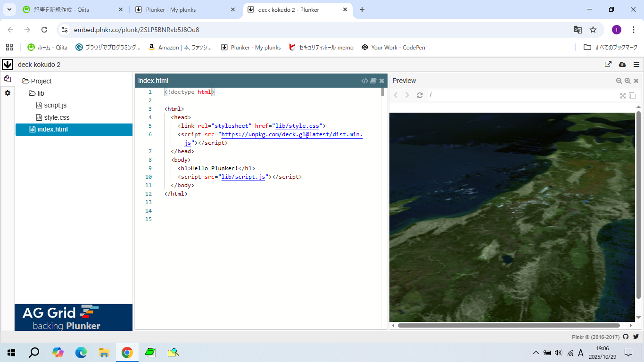Refresh the preview pane
The image size is (644, 362).
tap(420, 95)
